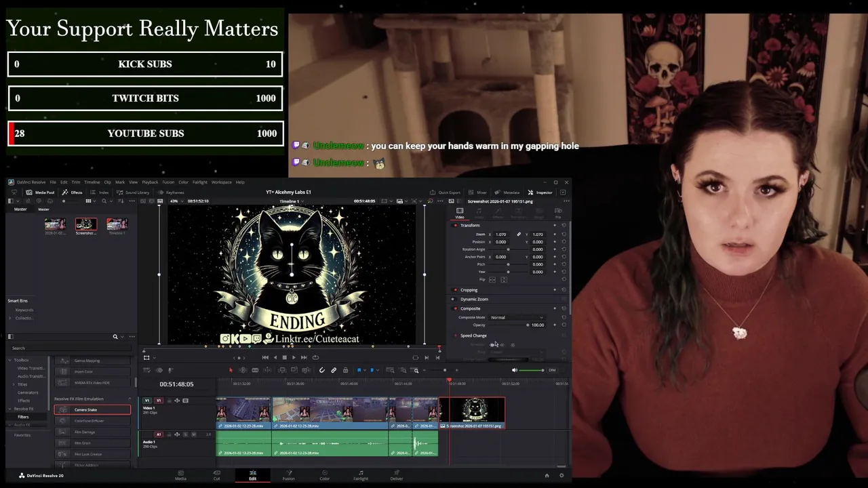
Task: Click the Home project manager icon
Action: click(x=547, y=475)
